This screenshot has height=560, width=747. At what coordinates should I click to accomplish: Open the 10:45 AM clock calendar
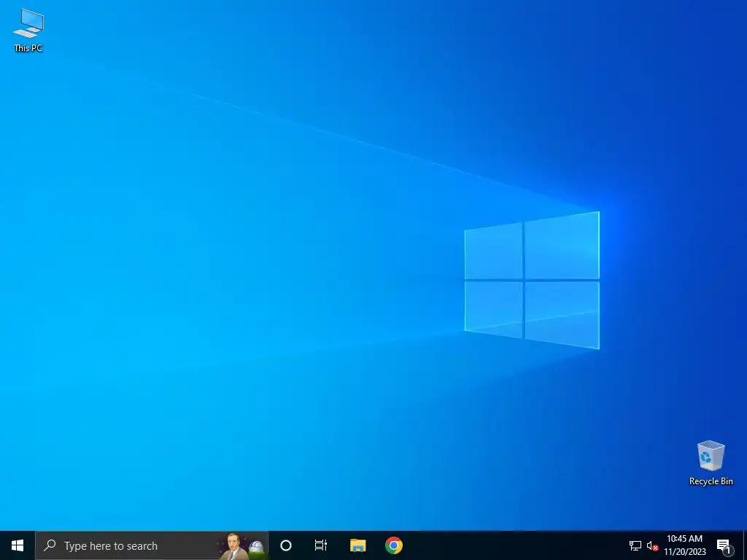684,545
